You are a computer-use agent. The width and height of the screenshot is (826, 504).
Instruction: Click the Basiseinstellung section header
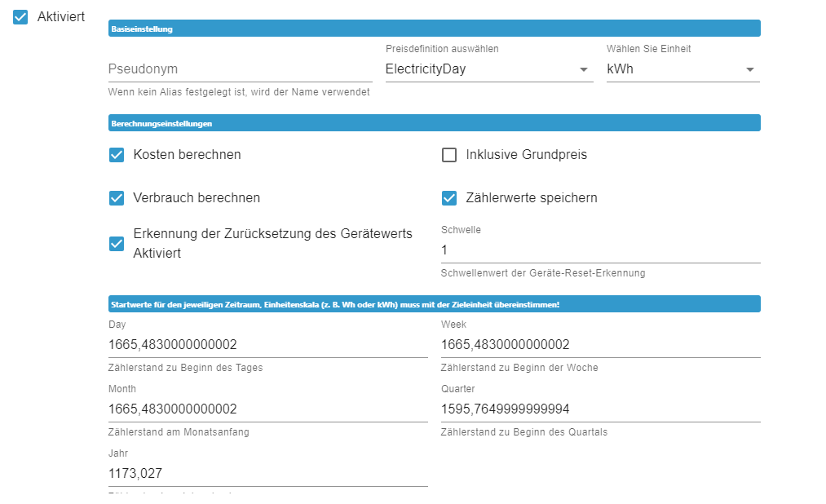[434, 29]
